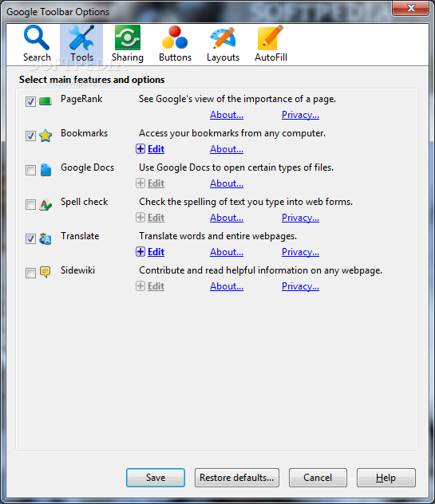The image size is (435, 504).
Task: Click the Sidewiki speech bubble icon
Action: tap(45, 272)
